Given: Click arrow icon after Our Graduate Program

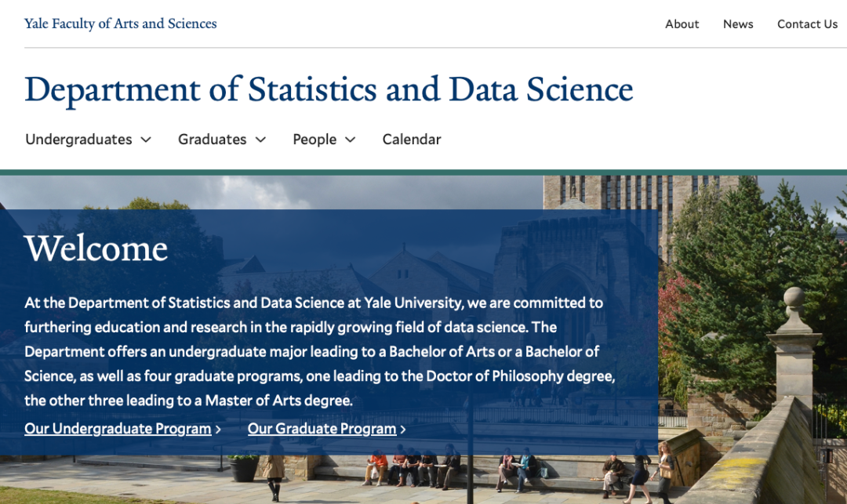Looking at the screenshot, I should (403, 430).
